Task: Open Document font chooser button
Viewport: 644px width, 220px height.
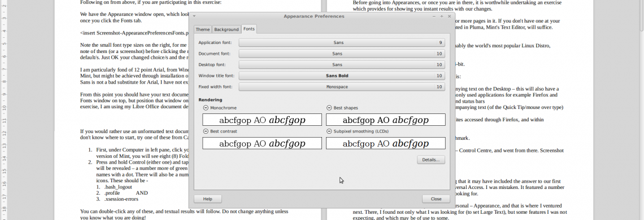Action: [x=342, y=54]
